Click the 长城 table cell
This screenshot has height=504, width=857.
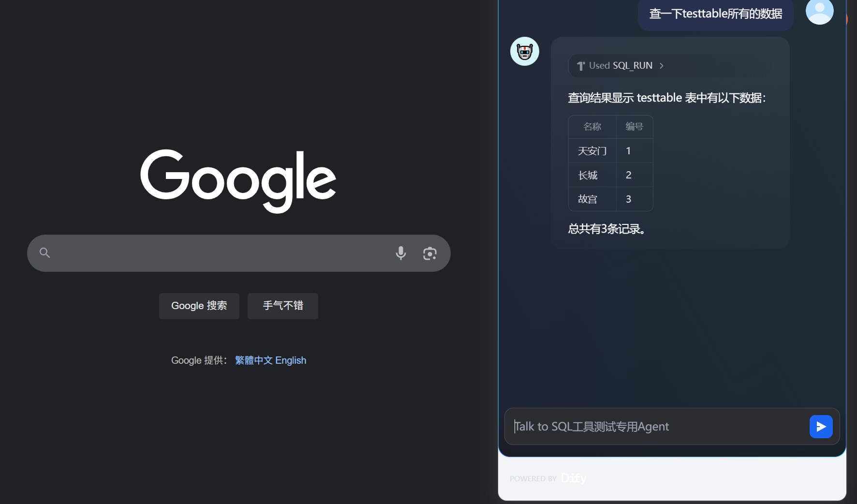[592, 175]
